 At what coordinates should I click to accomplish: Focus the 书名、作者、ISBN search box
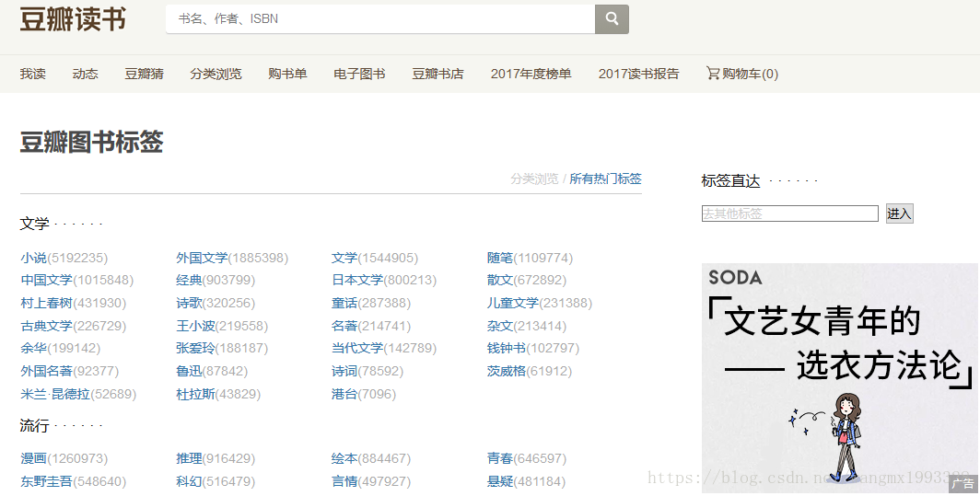point(380,18)
